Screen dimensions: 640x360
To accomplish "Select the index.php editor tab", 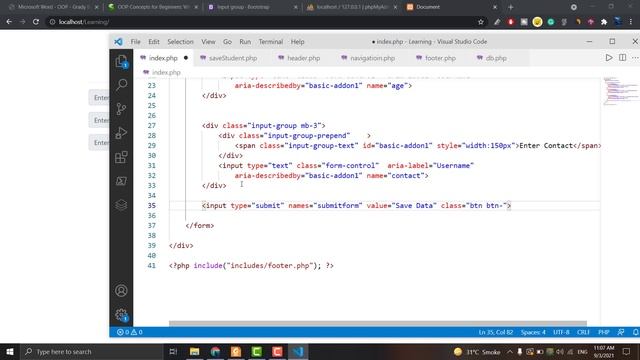I will tap(163, 58).
